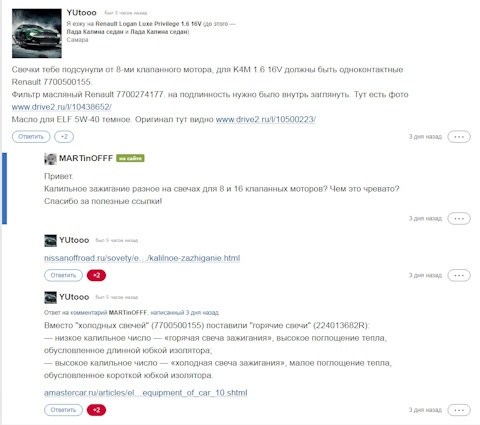The image size is (480, 425).
Task: Open more options for the last comment
Action: (459, 410)
